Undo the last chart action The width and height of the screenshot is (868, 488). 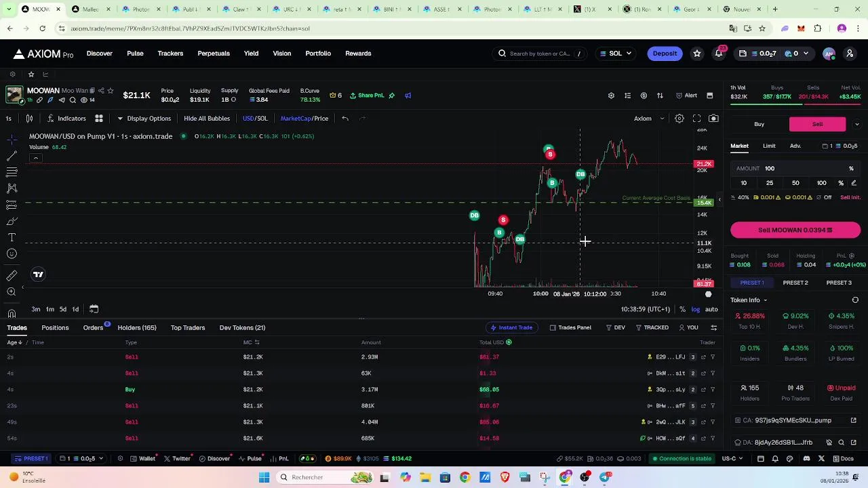pyautogui.click(x=345, y=119)
